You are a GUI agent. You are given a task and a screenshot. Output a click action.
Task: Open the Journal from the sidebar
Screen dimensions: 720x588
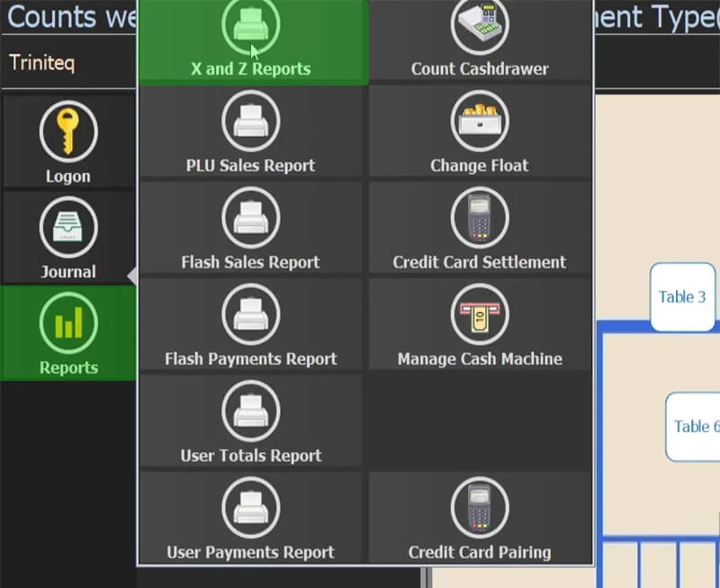68,237
